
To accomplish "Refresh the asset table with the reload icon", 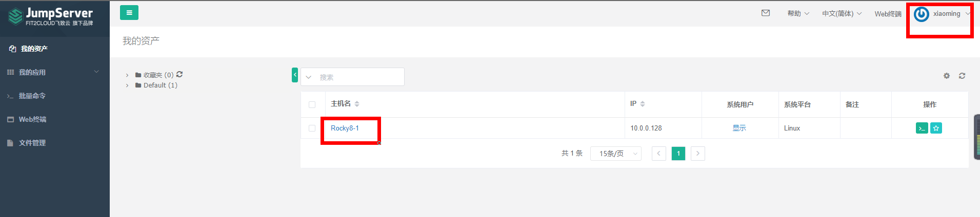I will click(962, 76).
